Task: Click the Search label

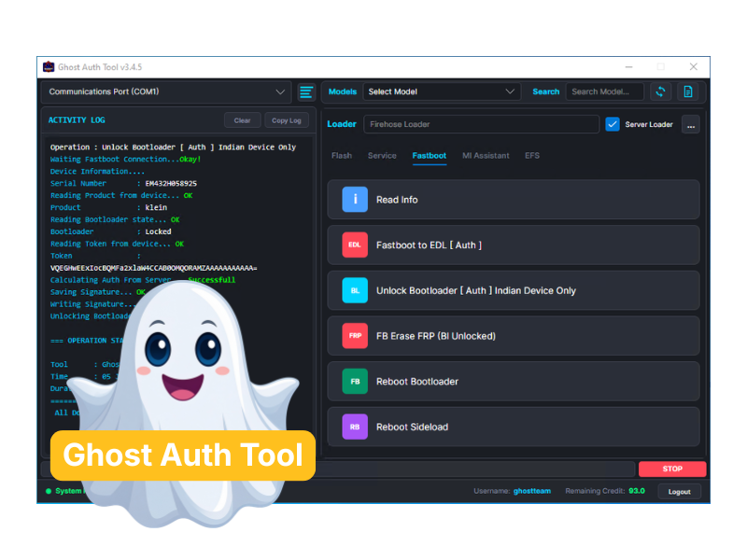Action: (x=546, y=91)
